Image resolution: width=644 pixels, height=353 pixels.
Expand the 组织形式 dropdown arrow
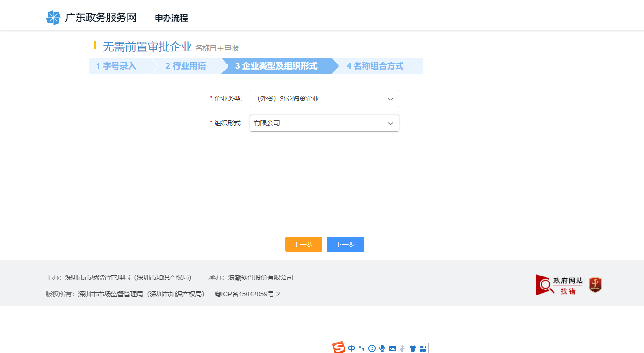pos(390,123)
